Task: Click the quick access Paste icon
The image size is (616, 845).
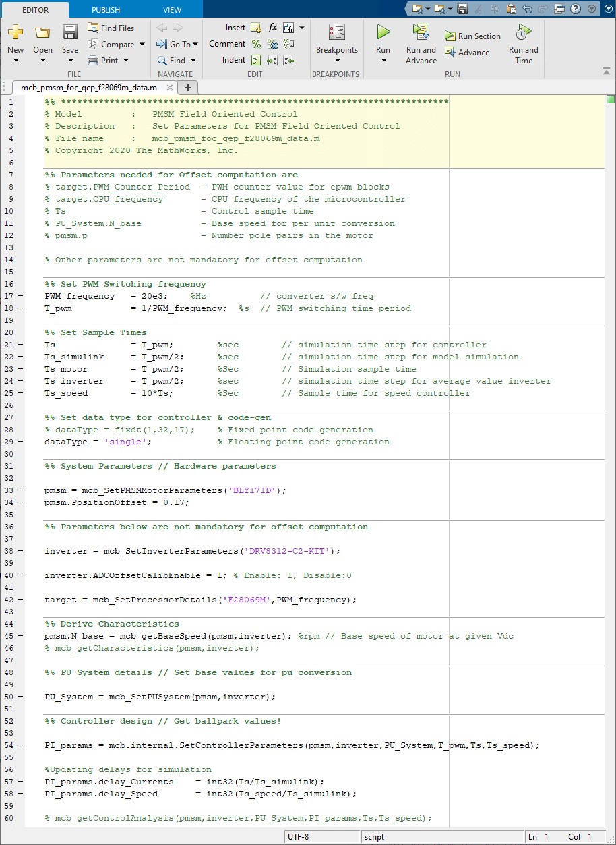Action: (511, 9)
